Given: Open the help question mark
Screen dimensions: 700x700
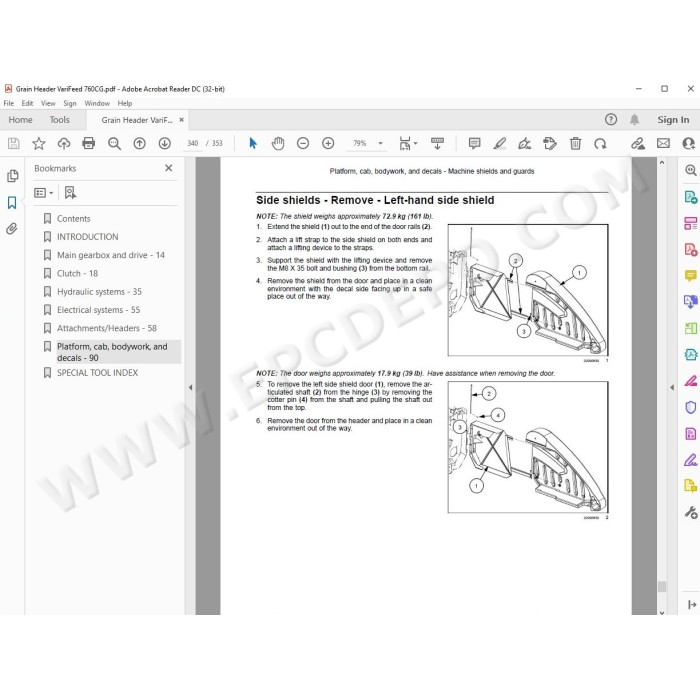Looking at the screenshot, I should click(611, 120).
